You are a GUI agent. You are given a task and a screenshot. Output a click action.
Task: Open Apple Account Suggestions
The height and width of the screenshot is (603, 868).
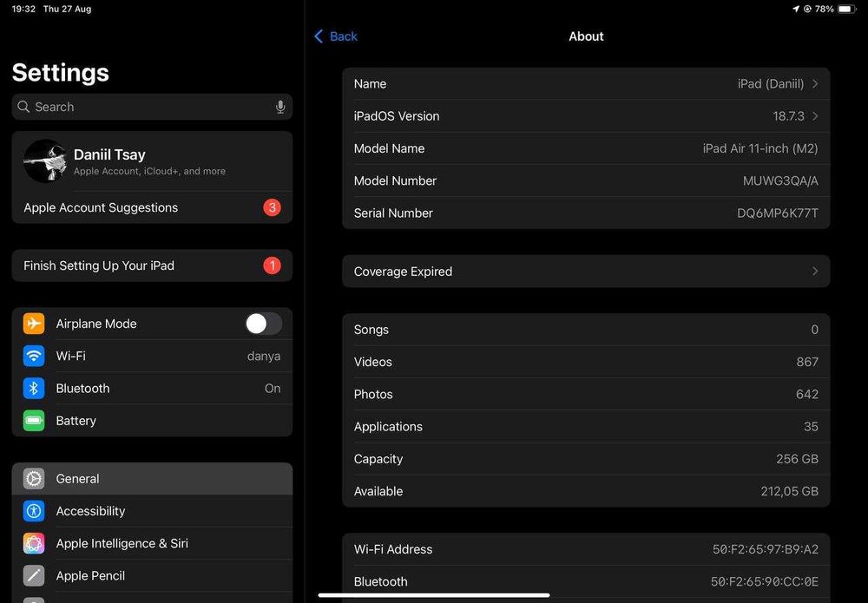[152, 207]
